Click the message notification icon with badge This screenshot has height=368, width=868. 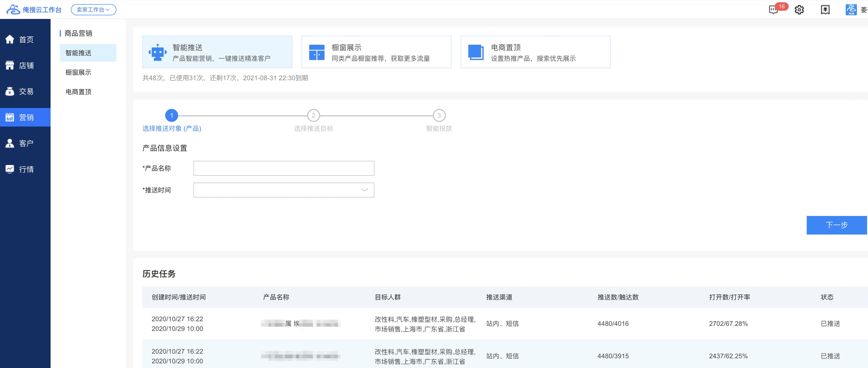pos(774,10)
